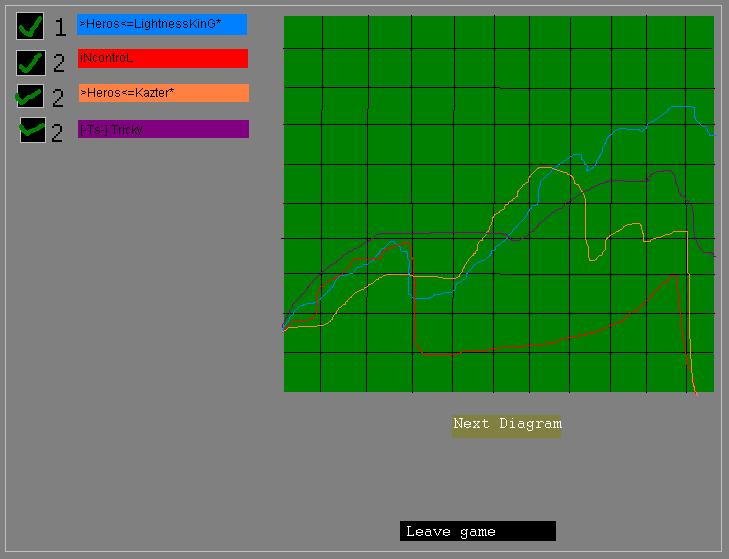Image resolution: width=729 pixels, height=559 pixels.
Task: Click team number 2 beside iNcontroL
Action: [59, 63]
